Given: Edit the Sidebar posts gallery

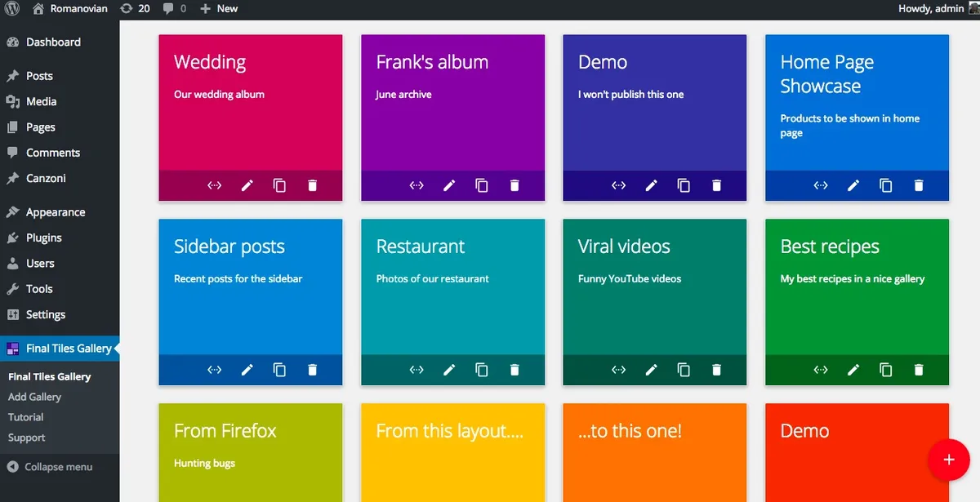Looking at the screenshot, I should click(247, 370).
